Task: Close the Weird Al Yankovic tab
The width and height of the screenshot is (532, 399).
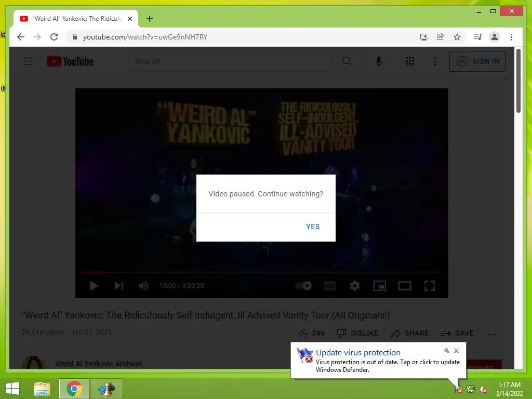Action: pyautogui.click(x=129, y=19)
